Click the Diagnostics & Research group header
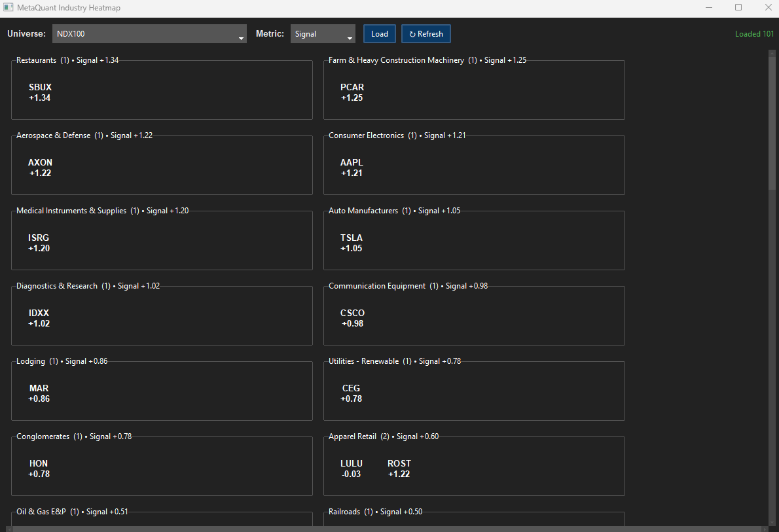The height and width of the screenshot is (532, 779). [88, 286]
